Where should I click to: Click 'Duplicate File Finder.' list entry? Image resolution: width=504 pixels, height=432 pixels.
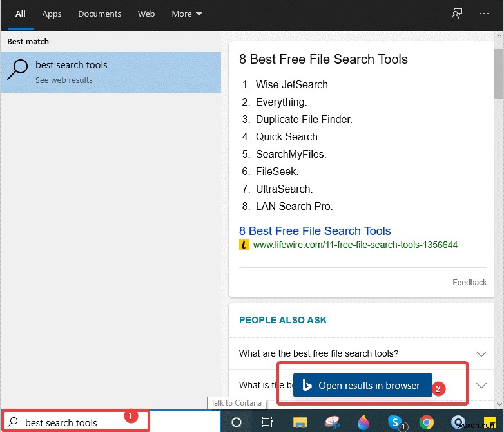(x=304, y=120)
